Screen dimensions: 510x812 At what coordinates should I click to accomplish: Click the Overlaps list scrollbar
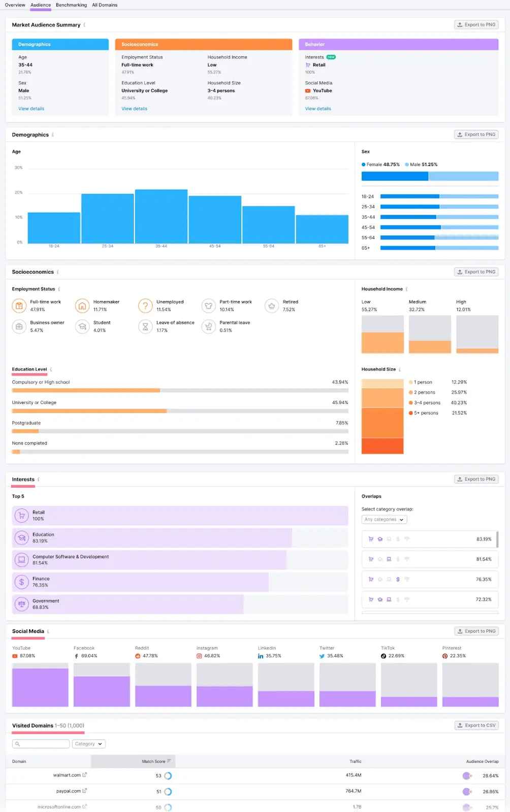(x=497, y=539)
